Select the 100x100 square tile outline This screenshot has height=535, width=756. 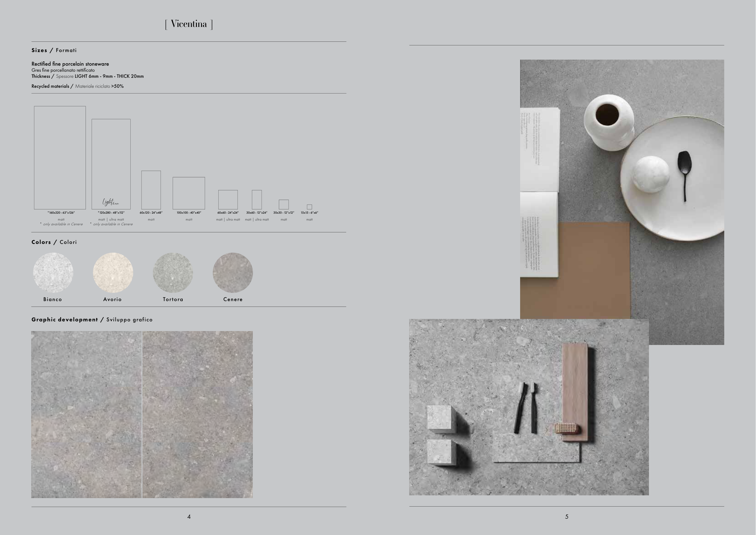(x=189, y=193)
